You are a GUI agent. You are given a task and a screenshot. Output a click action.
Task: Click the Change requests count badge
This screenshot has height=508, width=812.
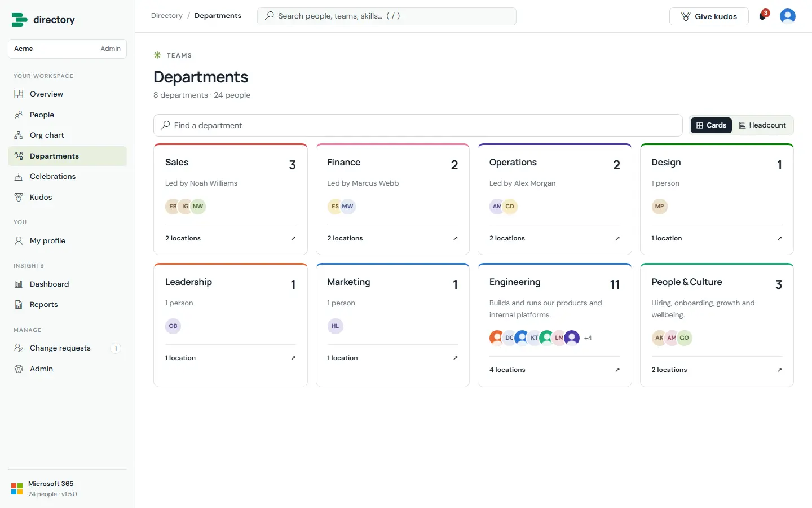point(116,348)
